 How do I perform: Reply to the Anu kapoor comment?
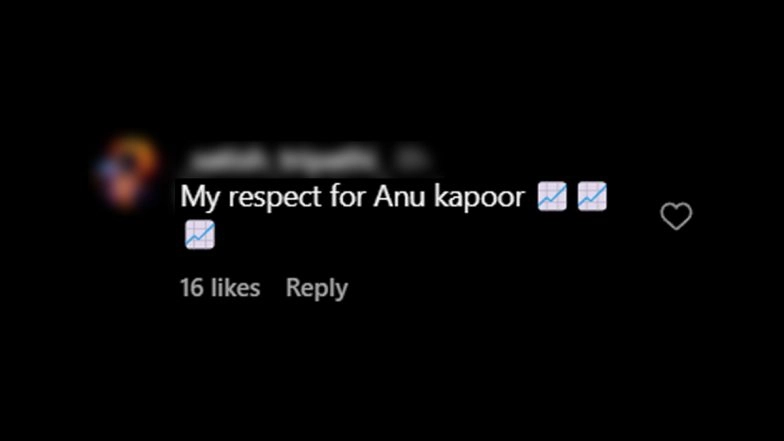pos(316,288)
